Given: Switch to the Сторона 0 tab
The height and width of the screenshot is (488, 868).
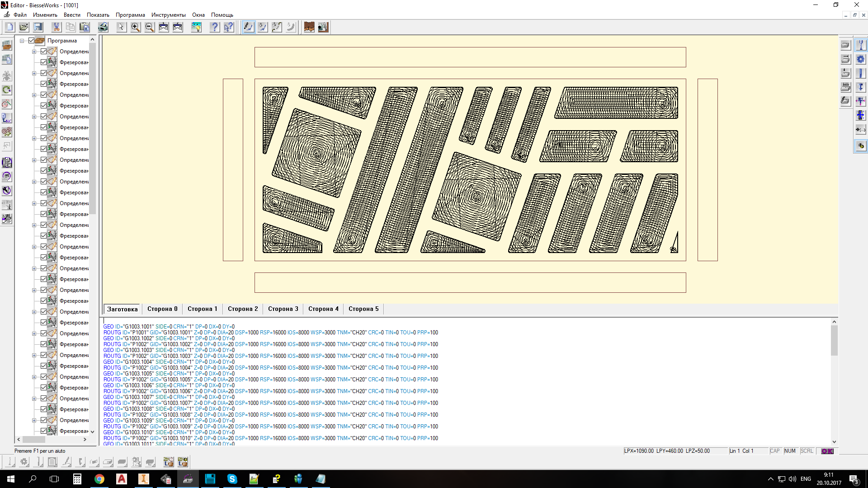Looking at the screenshot, I should coord(162,309).
